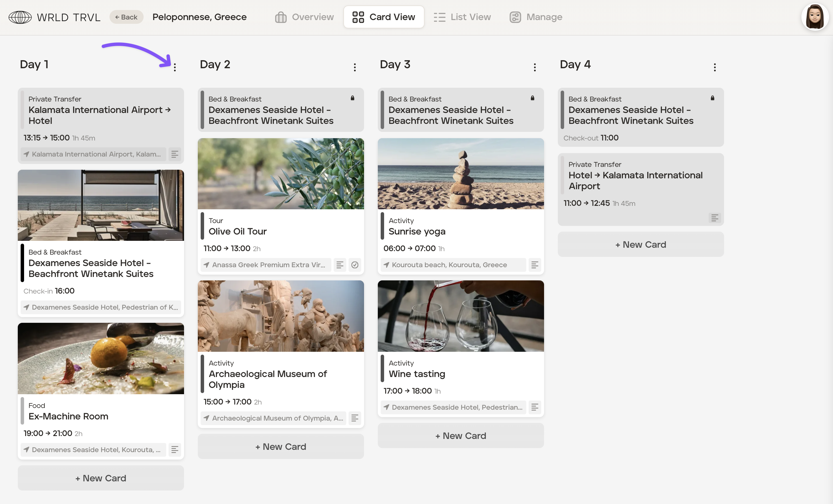
Task: Toggle checkmark on Olive Oil Tour card
Action: pos(355,265)
